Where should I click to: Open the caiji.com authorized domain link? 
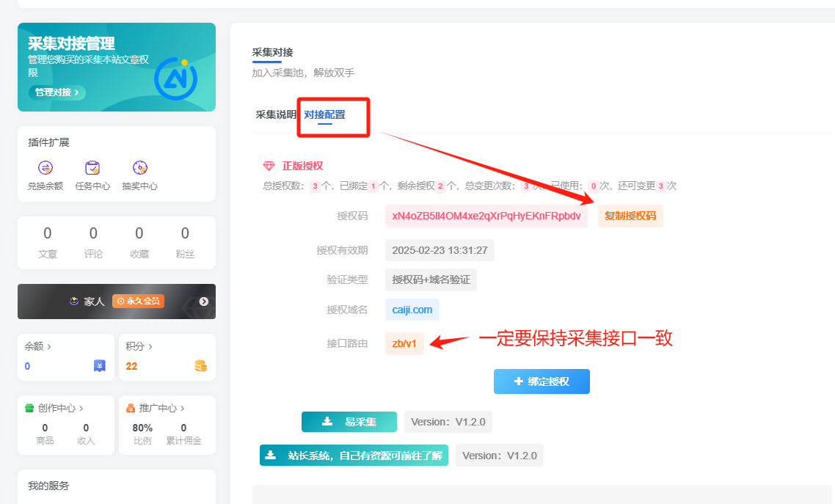[412, 310]
